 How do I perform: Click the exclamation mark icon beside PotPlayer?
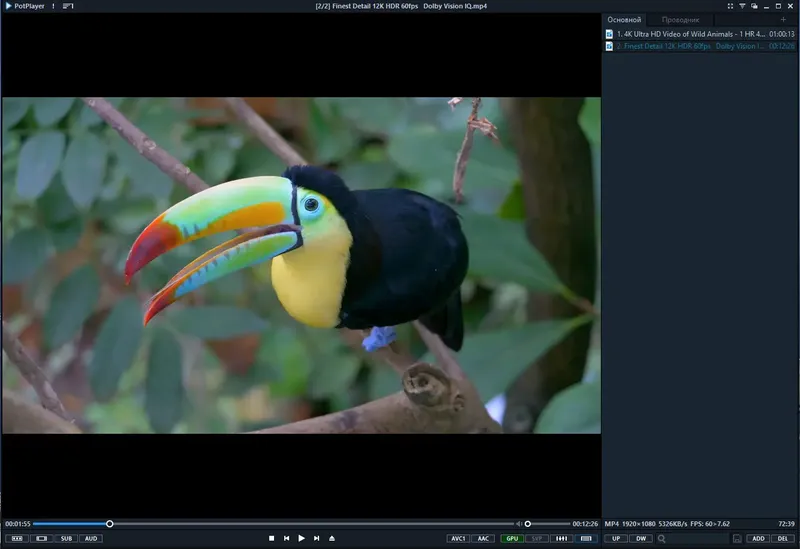53,6
